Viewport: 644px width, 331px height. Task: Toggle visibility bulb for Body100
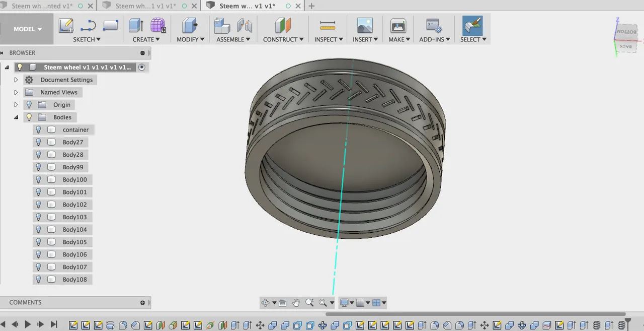tap(38, 179)
